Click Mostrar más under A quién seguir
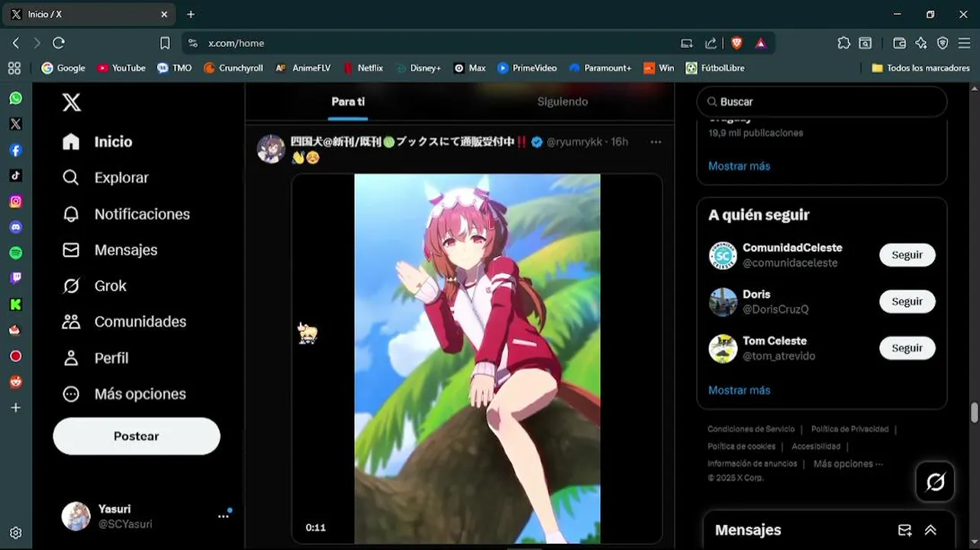This screenshot has width=980, height=550. (739, 390)
